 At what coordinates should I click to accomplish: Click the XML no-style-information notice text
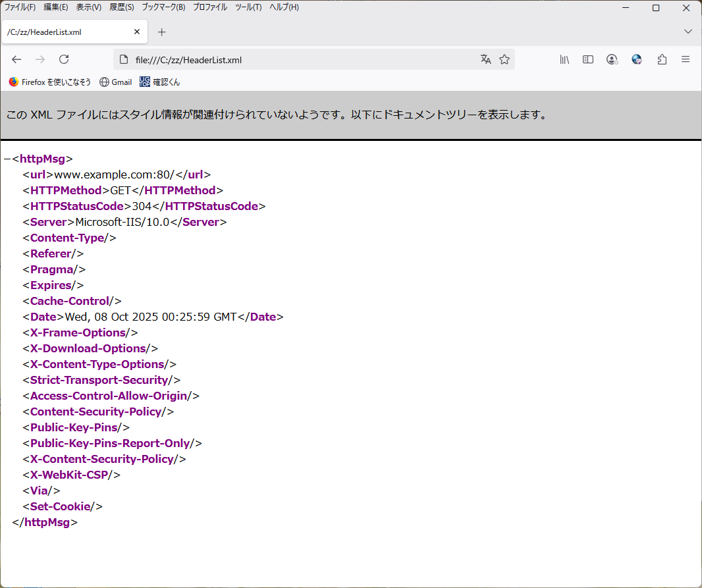coord(277,115)
